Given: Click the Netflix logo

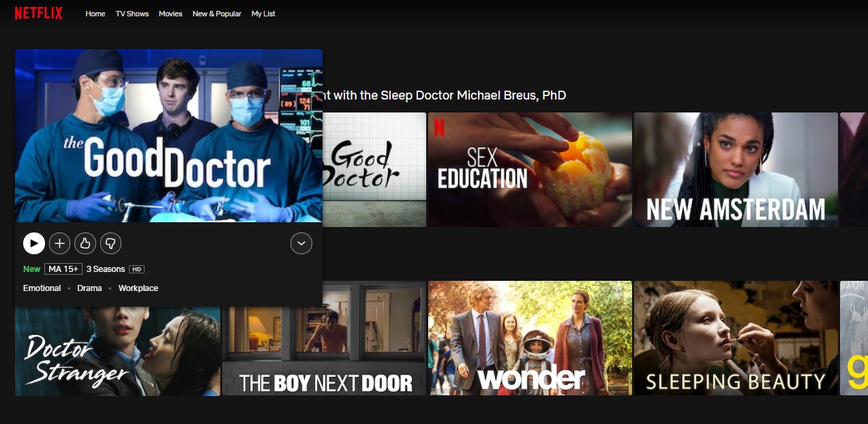Looking at the screenshot, I should click(39, 13).
